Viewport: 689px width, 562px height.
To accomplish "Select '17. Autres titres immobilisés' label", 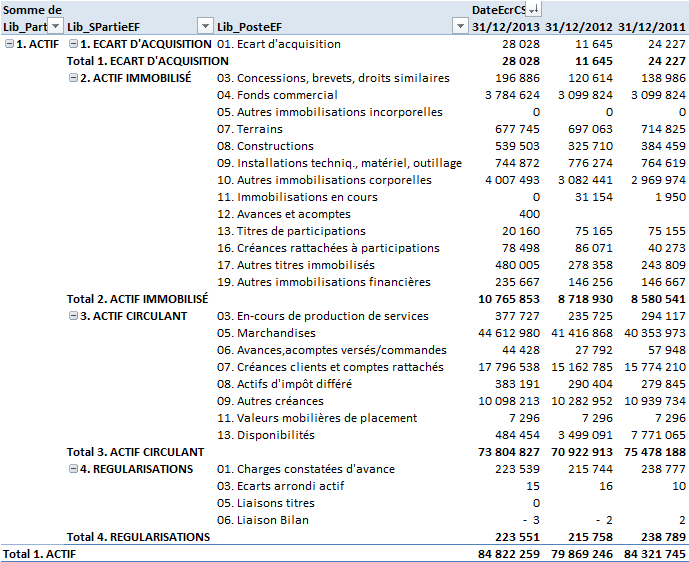I will (296, 265).
